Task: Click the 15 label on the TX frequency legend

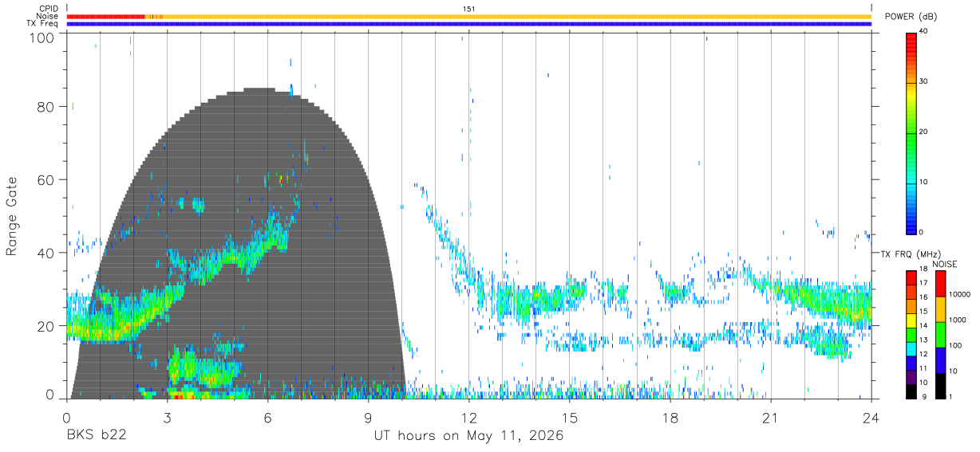Action: tap(923, 312)
